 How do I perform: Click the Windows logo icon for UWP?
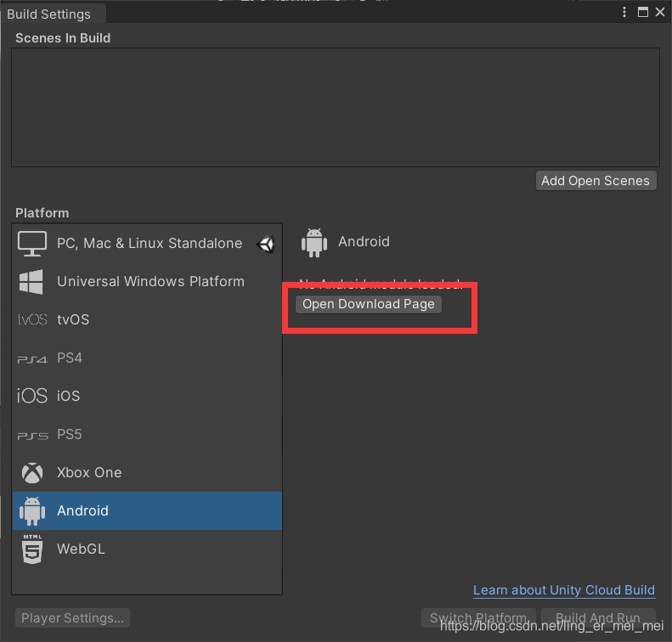pos(31,281)
